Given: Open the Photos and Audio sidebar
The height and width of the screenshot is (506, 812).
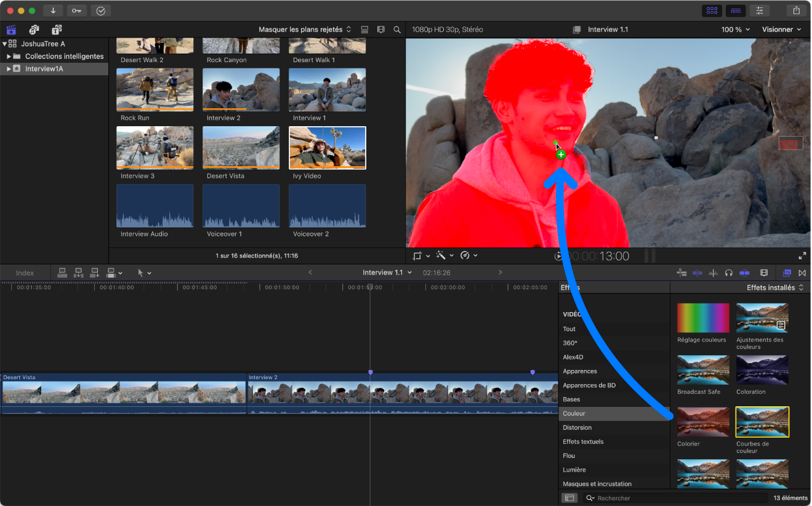Looking at the screenshot, I should (x=34, y=30).
